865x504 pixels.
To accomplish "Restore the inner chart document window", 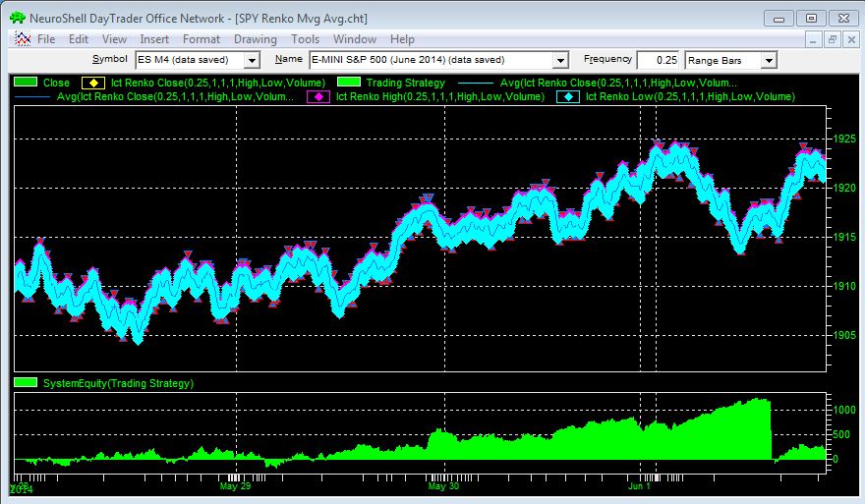I will tap(833, 39).
